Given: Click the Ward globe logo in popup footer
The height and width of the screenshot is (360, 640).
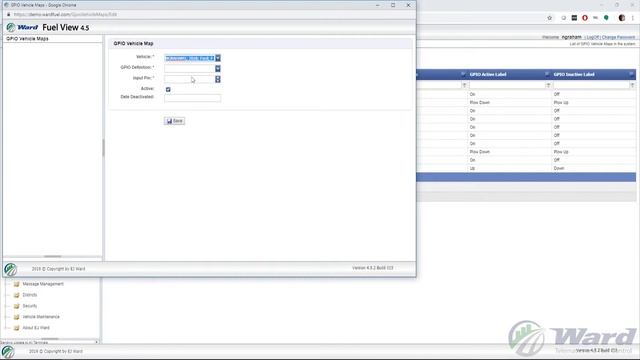Looking at the screenshot, I should 10,269.
